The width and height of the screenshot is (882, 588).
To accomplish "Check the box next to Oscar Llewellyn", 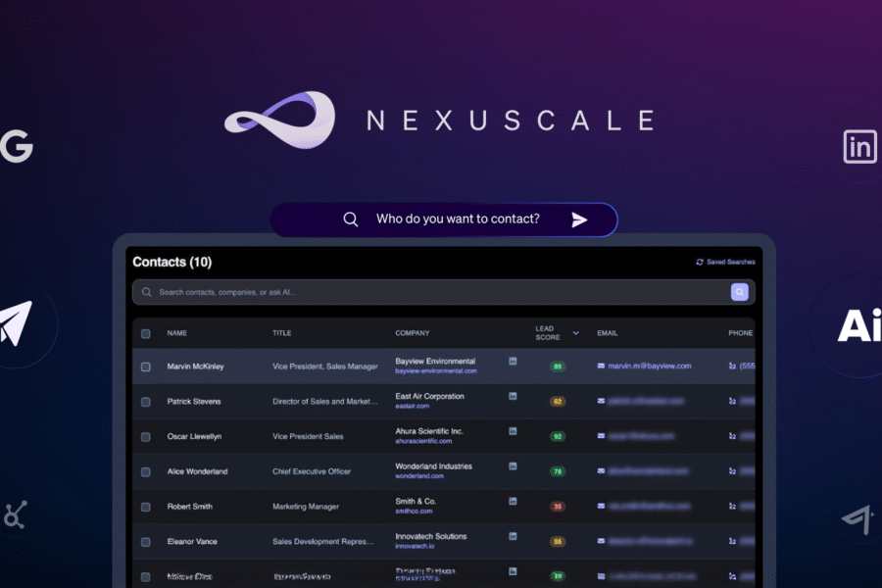I will tap(146, 437).
